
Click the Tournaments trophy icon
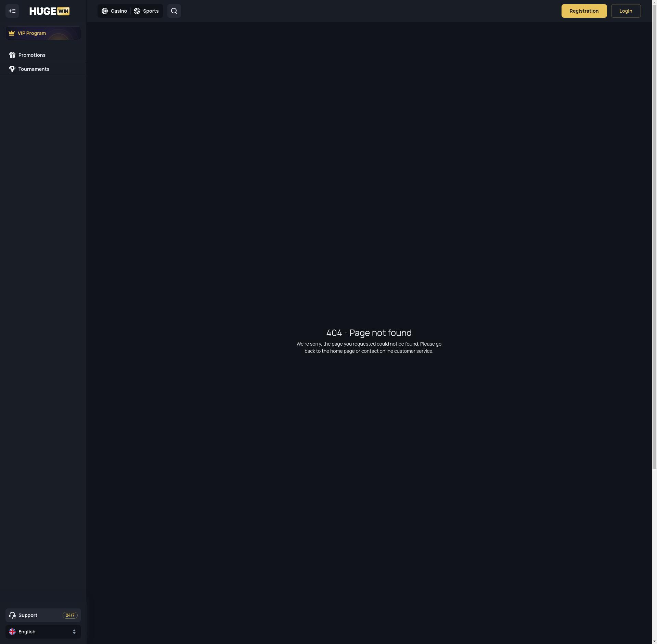[12, 69]
